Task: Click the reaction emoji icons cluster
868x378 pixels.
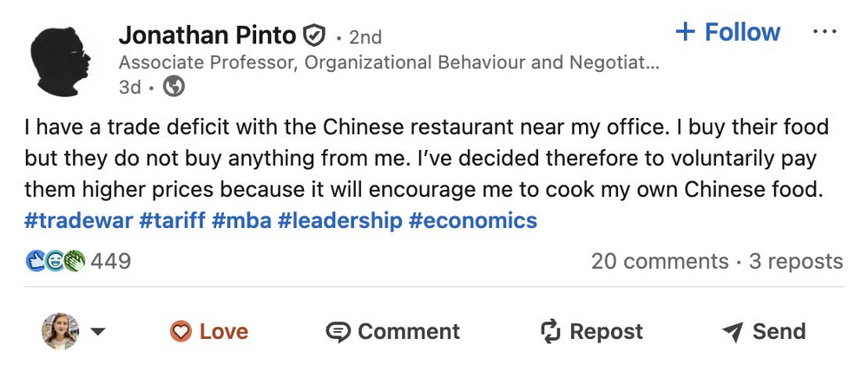Action: coord(56,261)
